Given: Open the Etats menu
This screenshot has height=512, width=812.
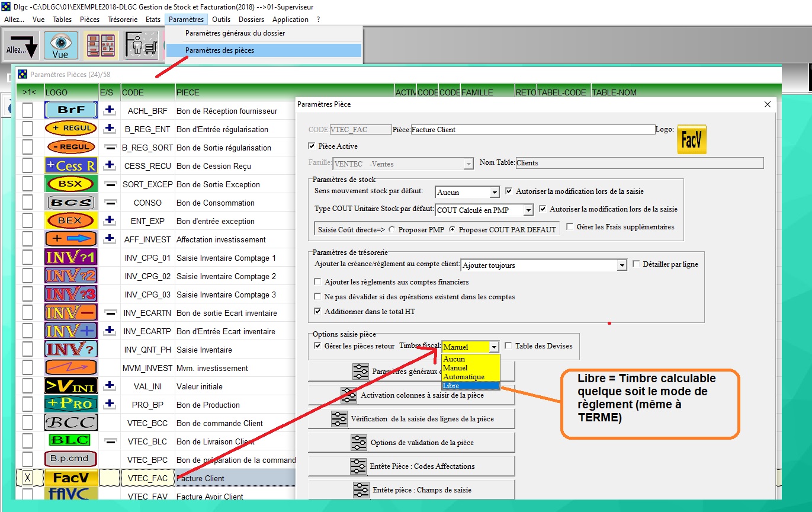Looking at the screenshot, I should click(x=153, y=20).
